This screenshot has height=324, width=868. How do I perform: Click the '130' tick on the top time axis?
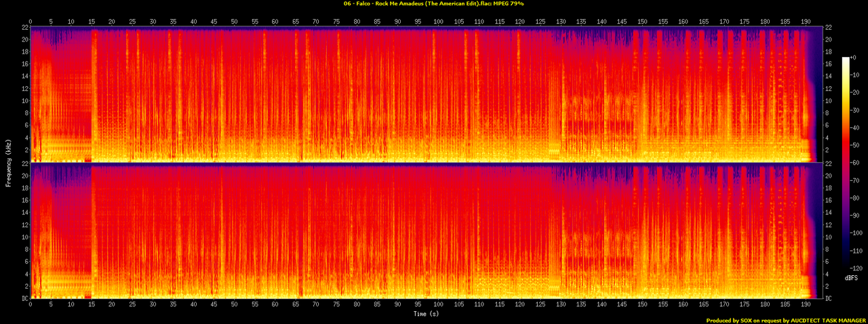point(561,22)
